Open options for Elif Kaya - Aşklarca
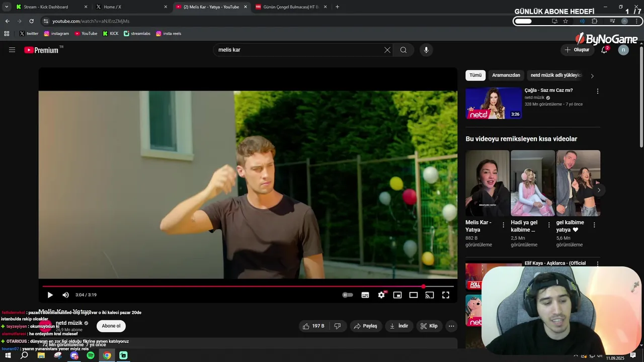Viewport: 644px width, 362px height. pos(598,263)
